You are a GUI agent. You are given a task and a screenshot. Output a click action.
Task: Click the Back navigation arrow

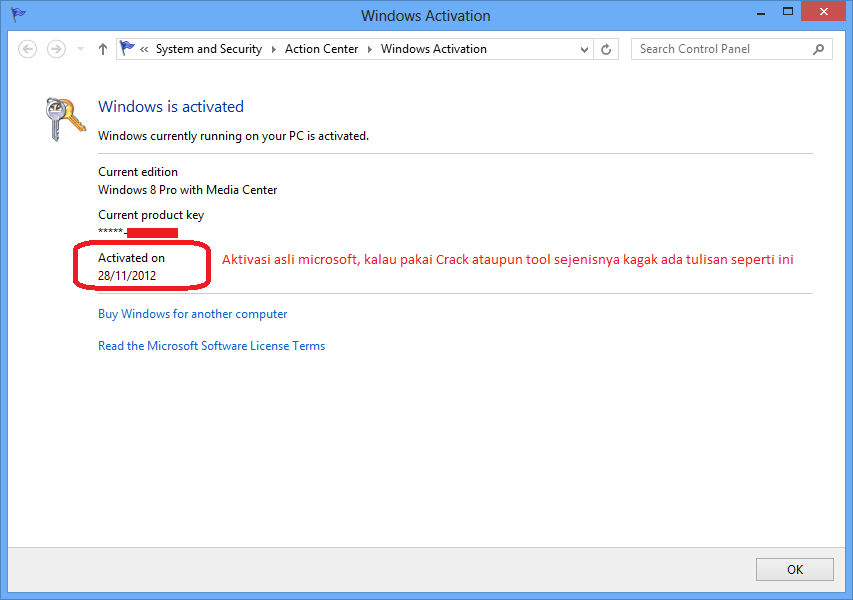click(x=28, y=49)
